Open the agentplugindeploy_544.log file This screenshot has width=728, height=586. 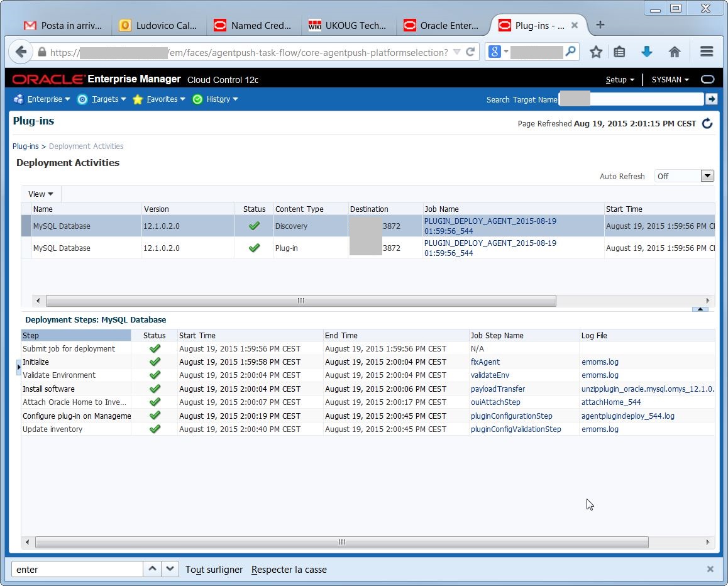pyautogui.click(x=627, y=416)
